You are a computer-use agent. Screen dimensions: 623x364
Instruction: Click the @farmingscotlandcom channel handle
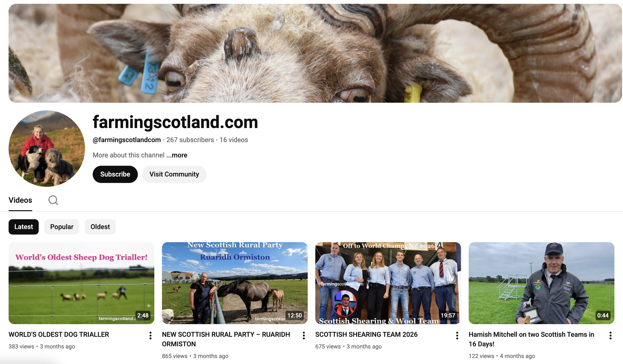click(x=127, y=140)
